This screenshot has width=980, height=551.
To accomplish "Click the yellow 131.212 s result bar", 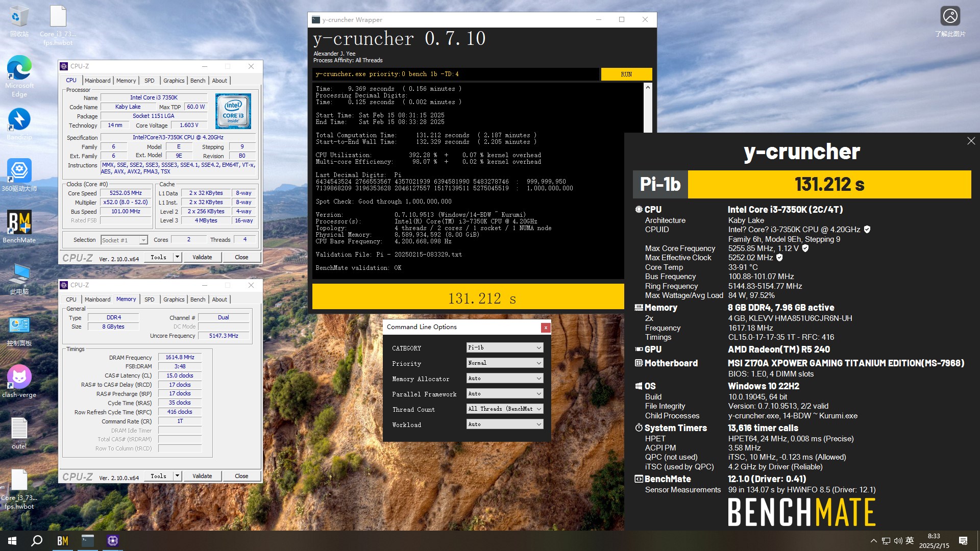I will click(468, 296).
